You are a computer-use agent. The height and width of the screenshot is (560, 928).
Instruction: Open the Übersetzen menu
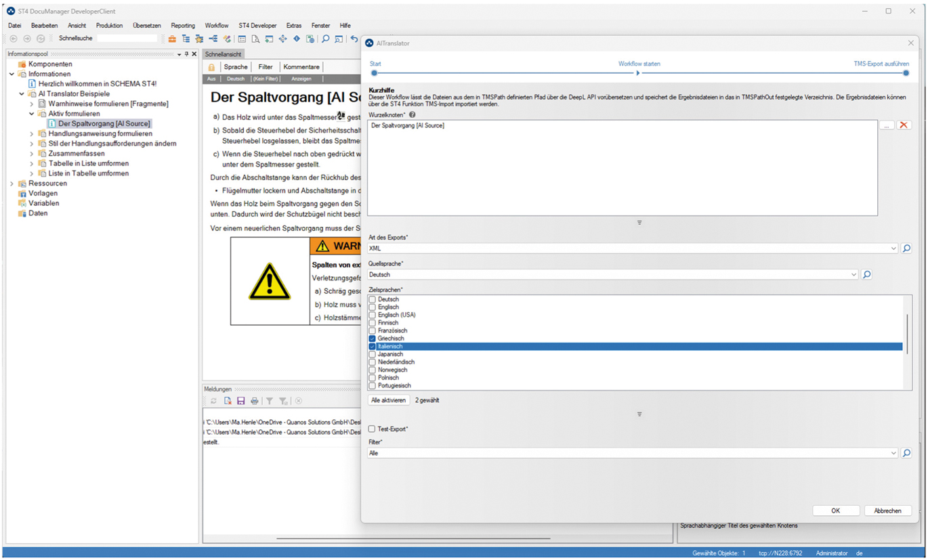[x=146, y=26]
